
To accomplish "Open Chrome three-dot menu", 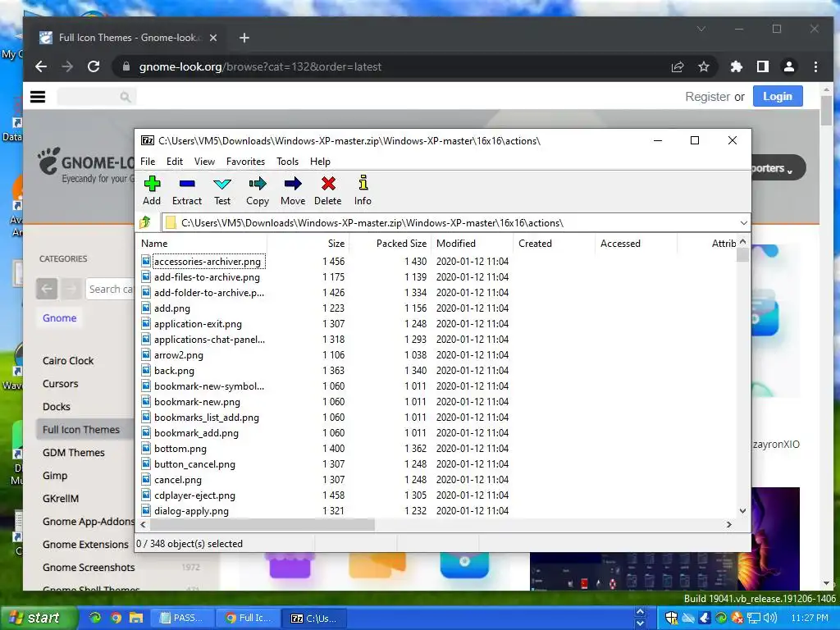I will (x=815, y=66).
